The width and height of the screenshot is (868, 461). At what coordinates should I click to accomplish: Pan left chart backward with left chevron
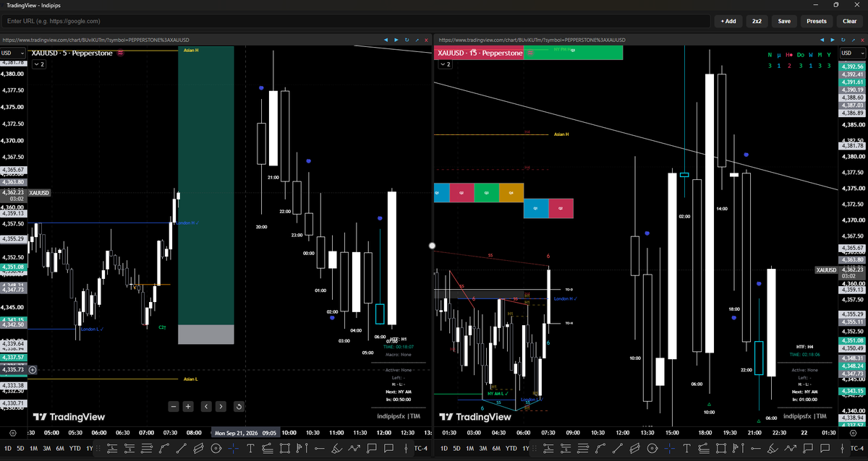(206, 406)
